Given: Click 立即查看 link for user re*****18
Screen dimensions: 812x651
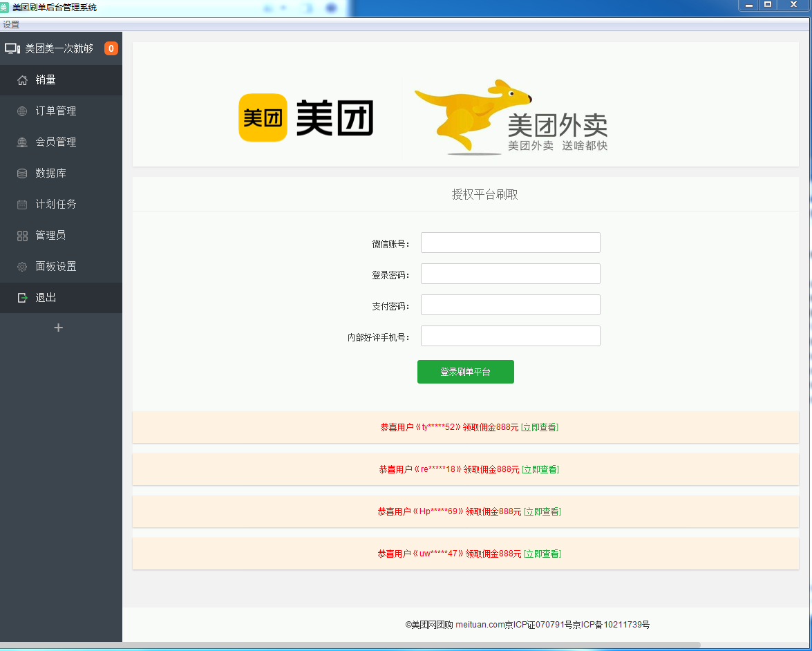Looking at the screenshot, I should [x=540, y=469].
